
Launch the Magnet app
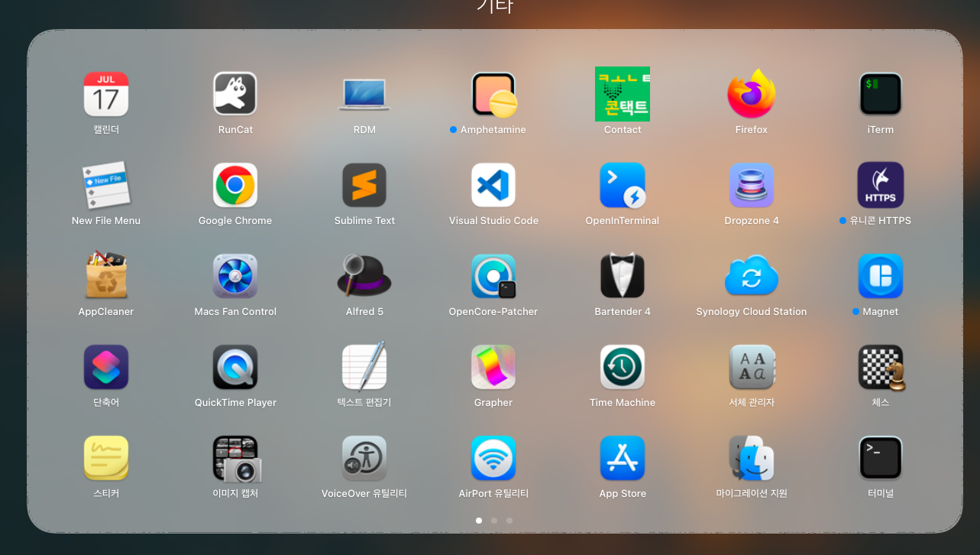[x=881, y=276]
